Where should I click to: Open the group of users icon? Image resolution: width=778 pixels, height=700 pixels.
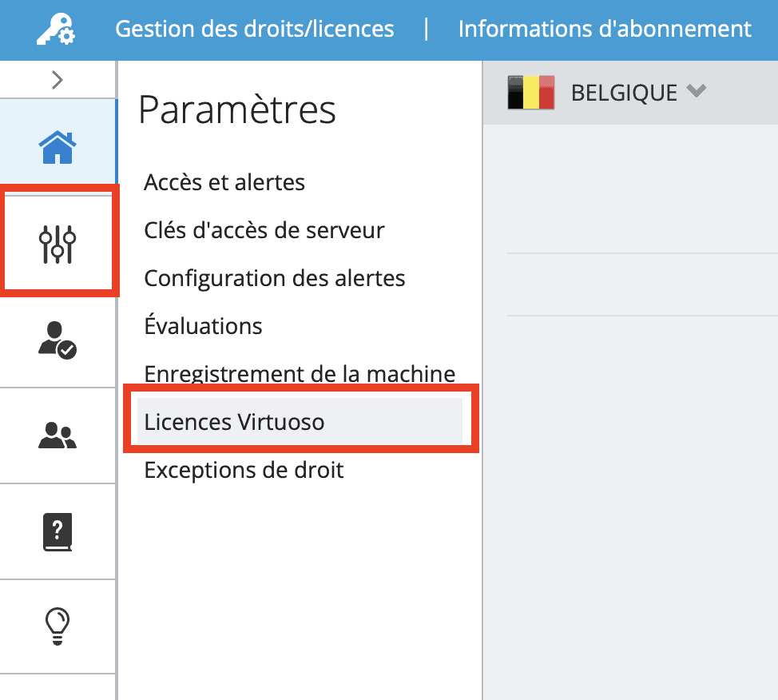click(x=58, y=436)
